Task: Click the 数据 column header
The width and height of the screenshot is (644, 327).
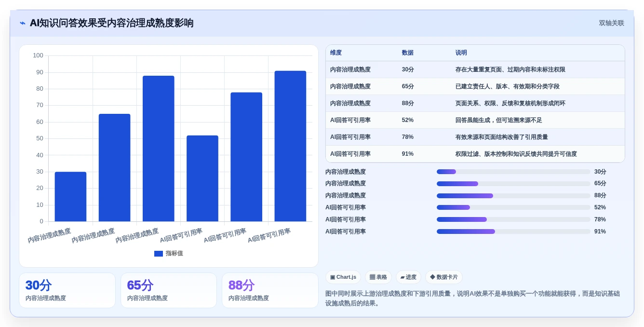Action: point(408,53)
